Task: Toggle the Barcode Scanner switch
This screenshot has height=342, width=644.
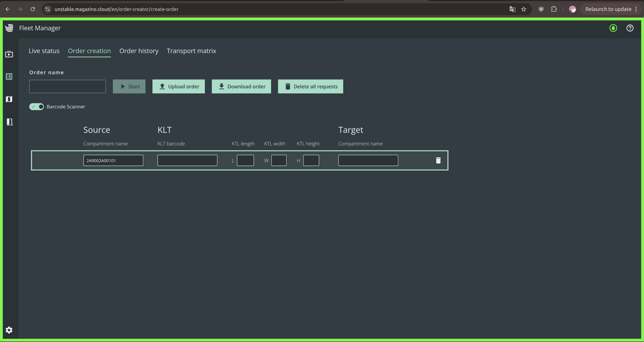Action: pyautogui.click(x=37, y=107)
